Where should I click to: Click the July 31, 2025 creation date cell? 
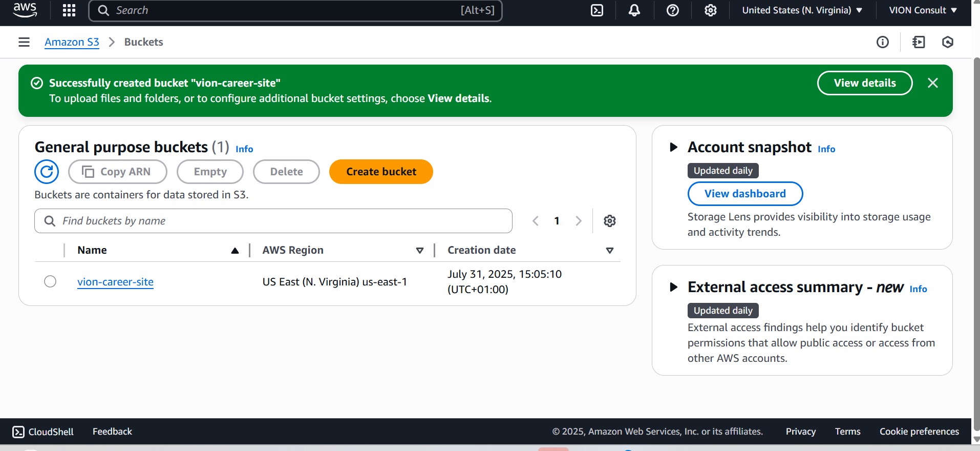click(x=504, y=281)
